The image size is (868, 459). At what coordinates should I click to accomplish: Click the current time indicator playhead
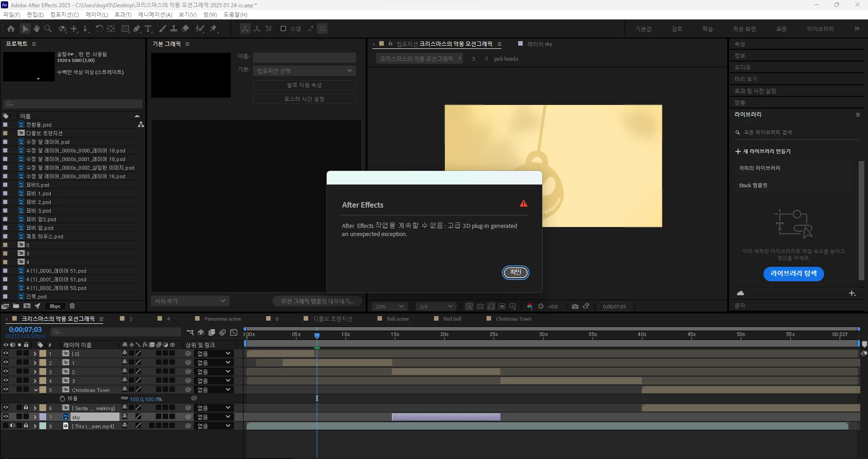pos(317,336)
